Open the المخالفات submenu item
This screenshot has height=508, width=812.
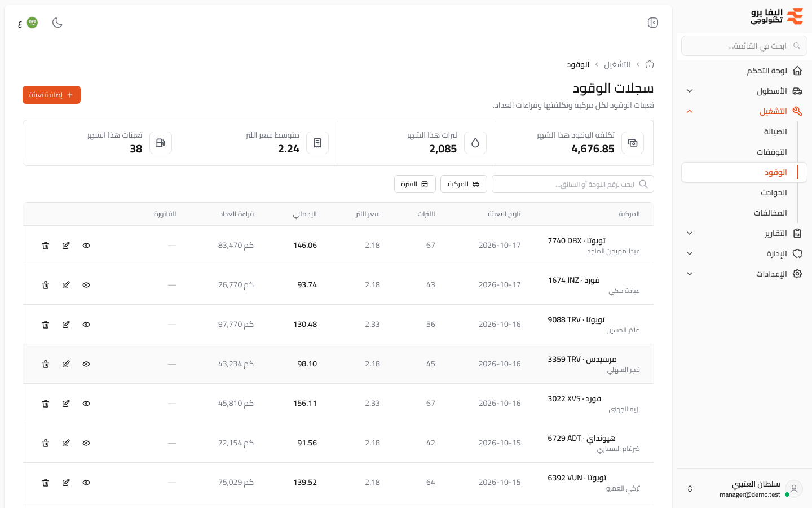coord(744,213)
